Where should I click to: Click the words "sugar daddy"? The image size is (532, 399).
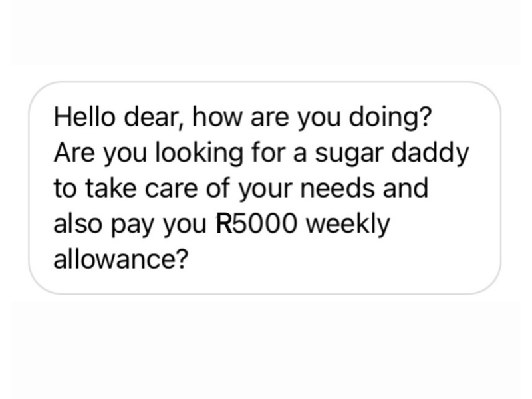[392, 154]
